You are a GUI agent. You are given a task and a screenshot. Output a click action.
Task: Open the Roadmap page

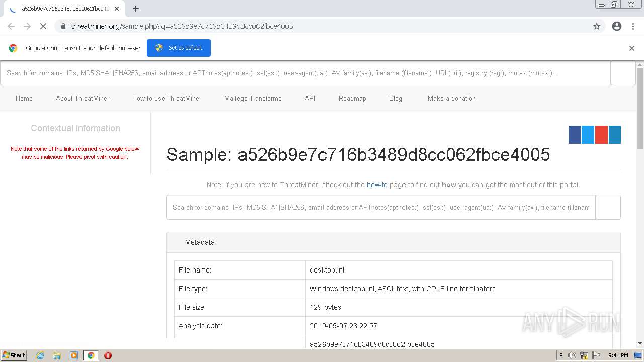(x=352, y=98)
